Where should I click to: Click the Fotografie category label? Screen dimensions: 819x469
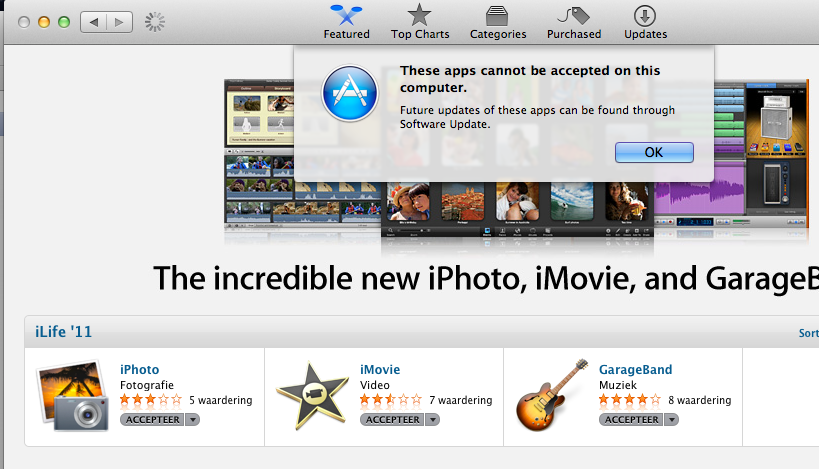(147, 385)
